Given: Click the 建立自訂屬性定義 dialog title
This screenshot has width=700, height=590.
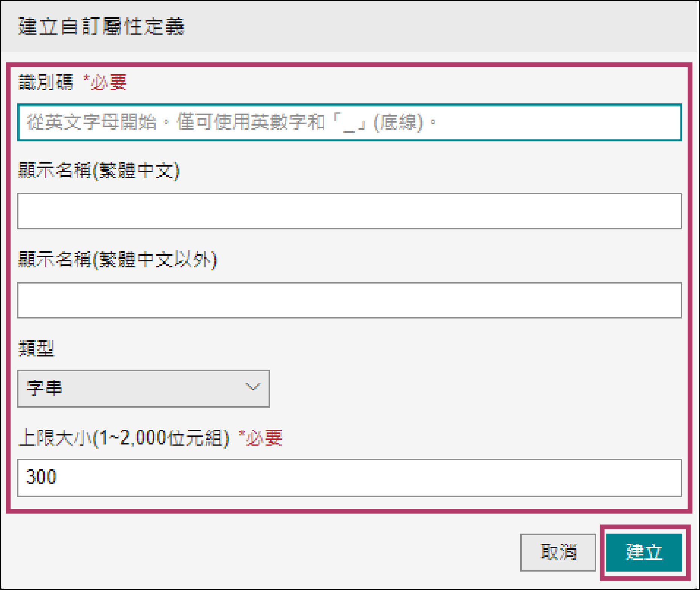Looking at the screenshot, I should coord(102,27).
